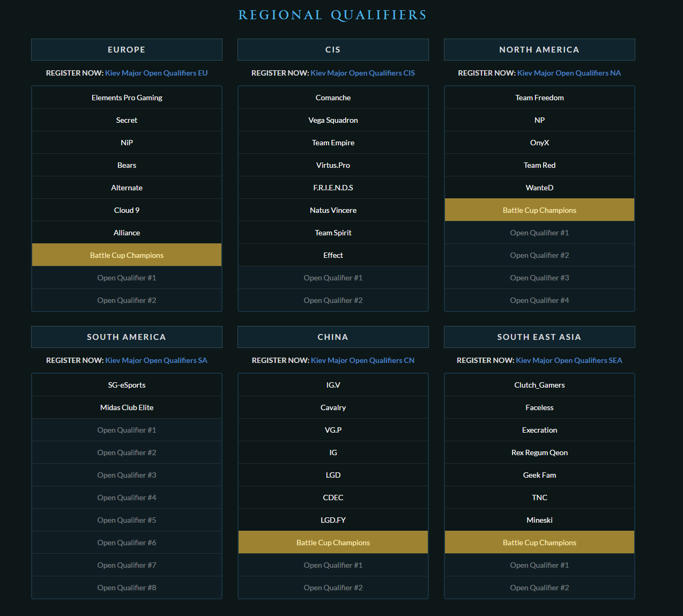
Task: Select the Effect team row
Action: [333, 255]
